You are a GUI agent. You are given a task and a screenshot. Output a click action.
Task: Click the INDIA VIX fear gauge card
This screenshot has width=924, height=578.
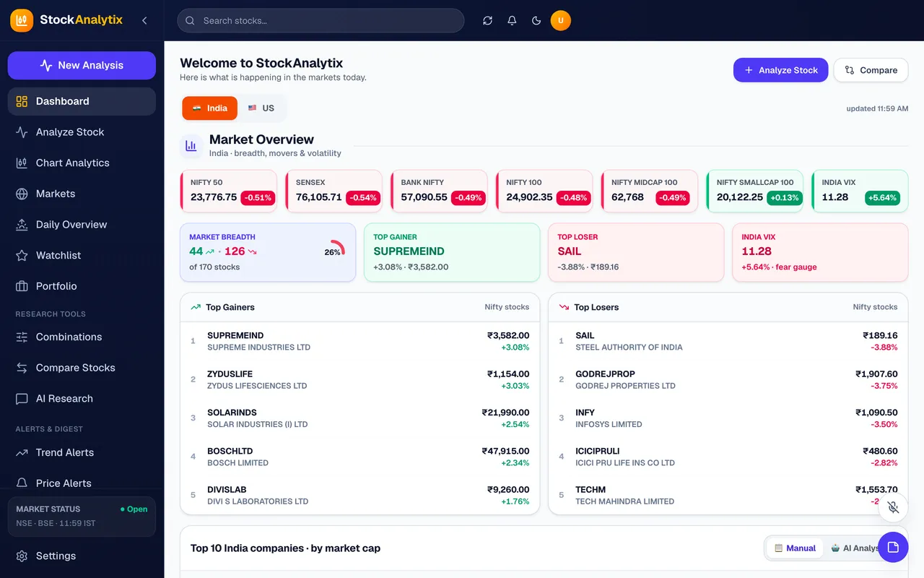pyautogui.click(x=820, y=252)
